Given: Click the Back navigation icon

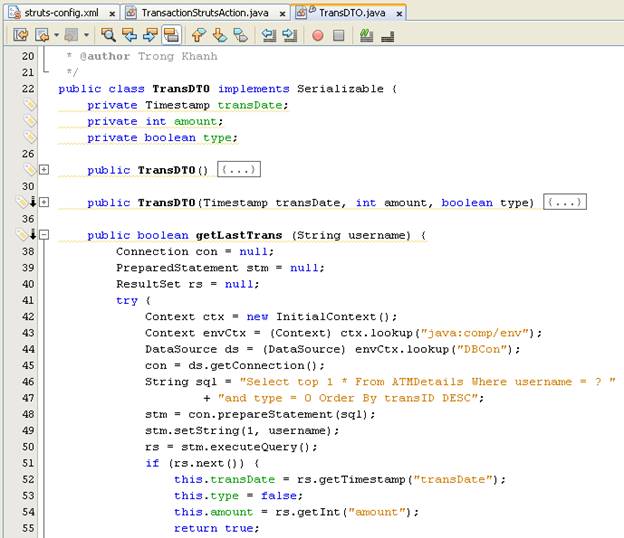Looking at the screenshot, I should 42,35.
